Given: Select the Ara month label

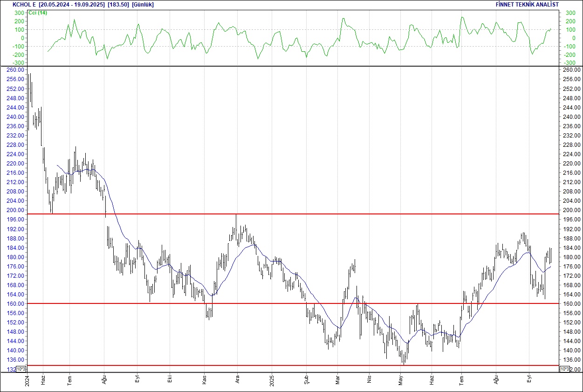Looking at the screenshot, I should pyautogui.click(x=237, y=378).
